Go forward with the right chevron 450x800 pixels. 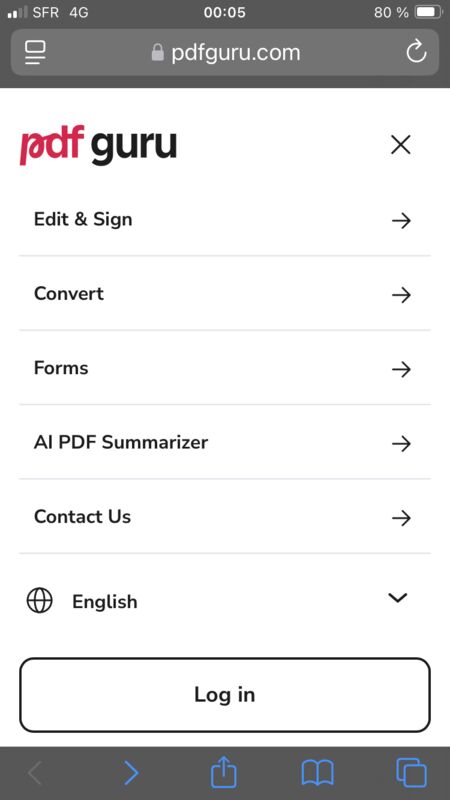pyautogui.click(x=131, y=773)
